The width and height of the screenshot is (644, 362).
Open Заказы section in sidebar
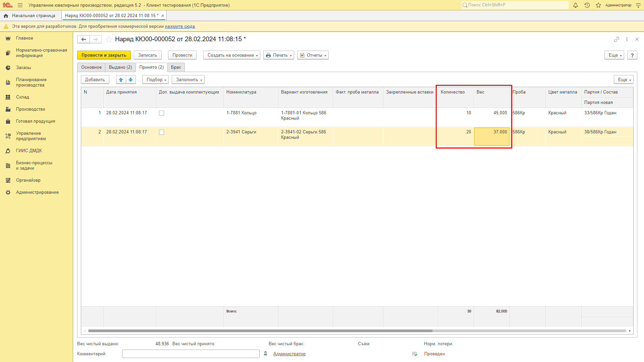tap(23, 68)
